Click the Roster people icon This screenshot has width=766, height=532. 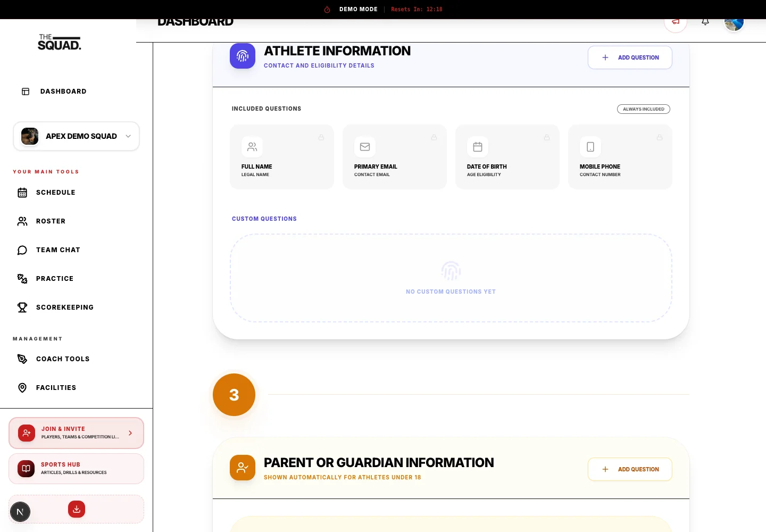coord(22,221)
